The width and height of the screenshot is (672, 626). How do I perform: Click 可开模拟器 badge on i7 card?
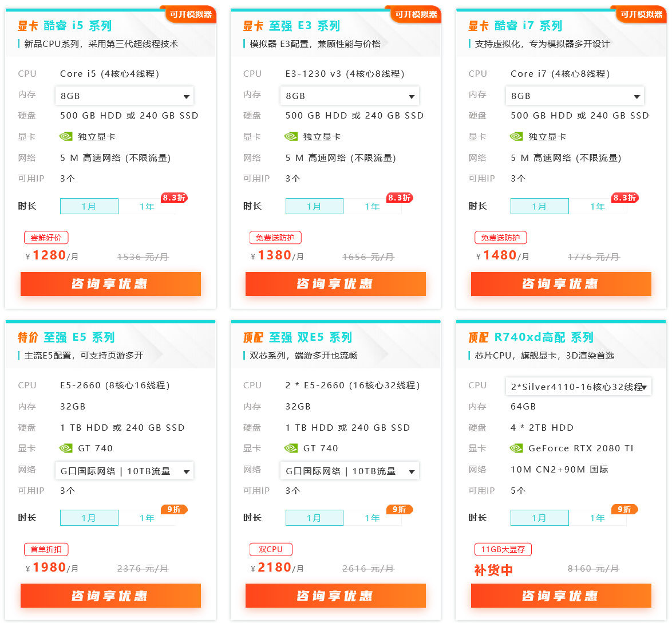[x=641, y=14]
